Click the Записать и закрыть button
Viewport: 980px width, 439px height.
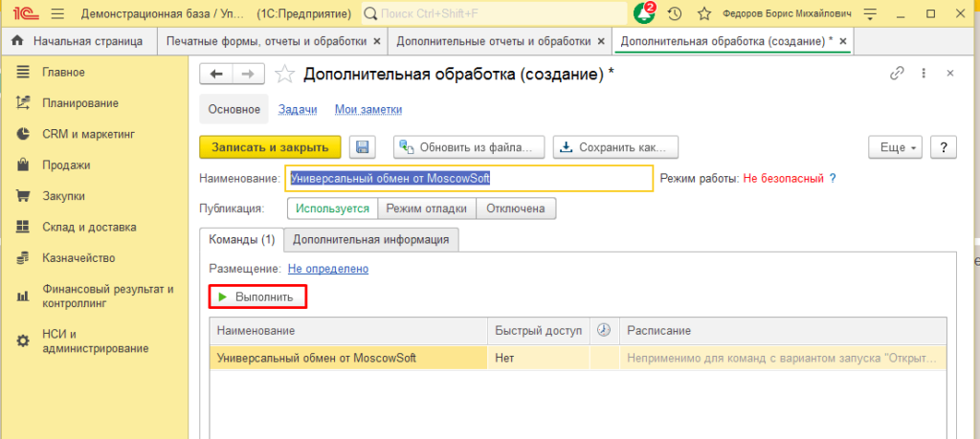click(270, 147)
